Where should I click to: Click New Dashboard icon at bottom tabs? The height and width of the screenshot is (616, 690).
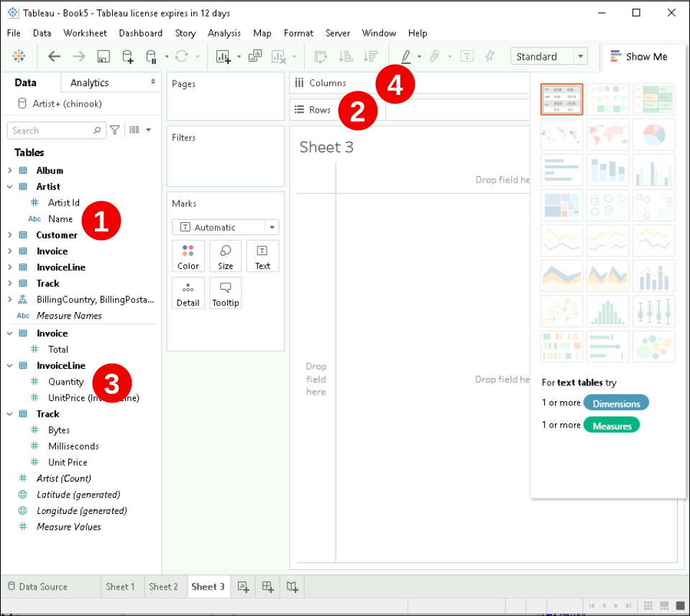coord(267,587)
